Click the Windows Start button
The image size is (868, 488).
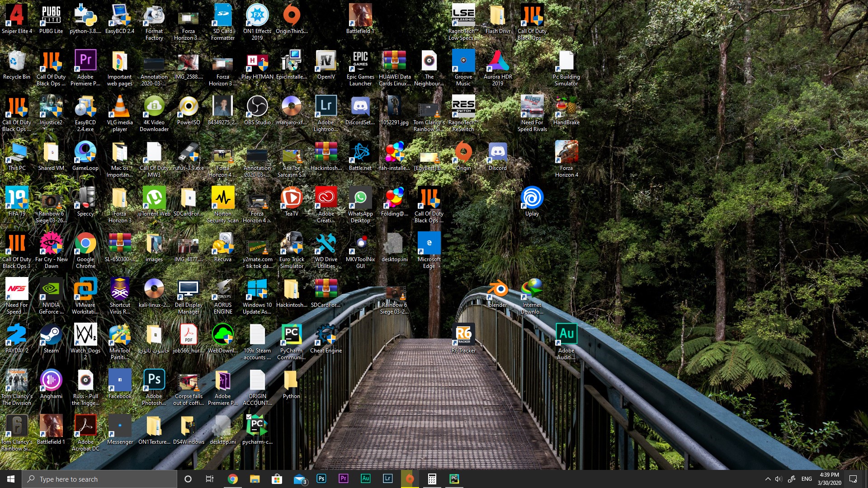pos(11,479)
